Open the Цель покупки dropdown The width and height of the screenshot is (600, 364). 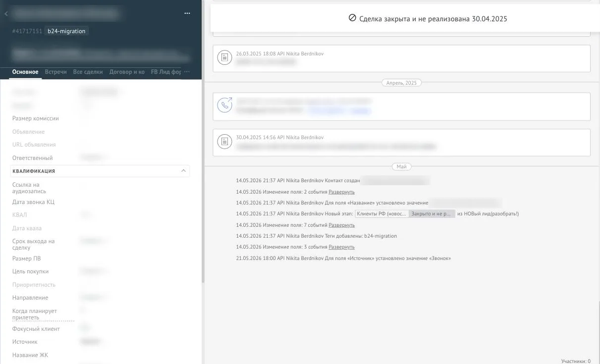coord(94,271)
